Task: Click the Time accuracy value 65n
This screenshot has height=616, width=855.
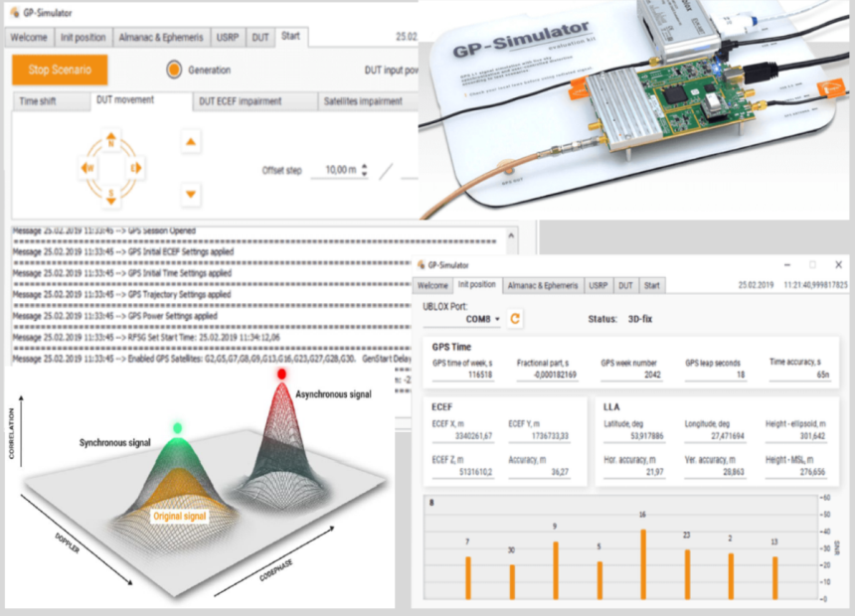Action: (799, 375)
